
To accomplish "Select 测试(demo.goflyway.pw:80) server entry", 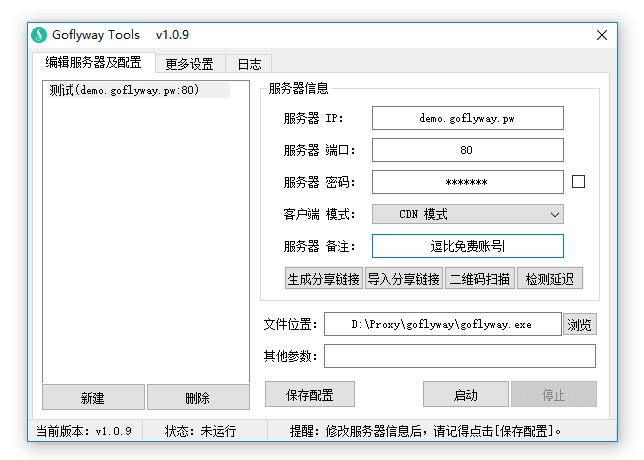I will [x=124, y=91].
